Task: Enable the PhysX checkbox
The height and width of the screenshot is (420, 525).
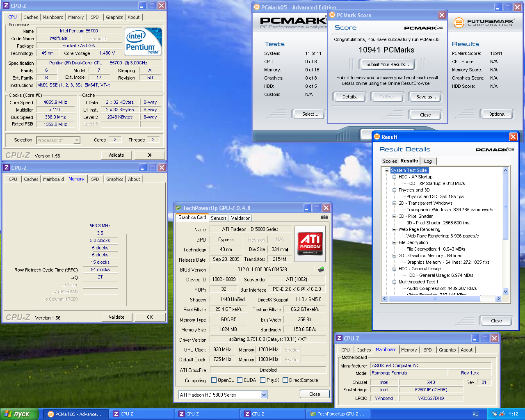Action: click(262, 380)
